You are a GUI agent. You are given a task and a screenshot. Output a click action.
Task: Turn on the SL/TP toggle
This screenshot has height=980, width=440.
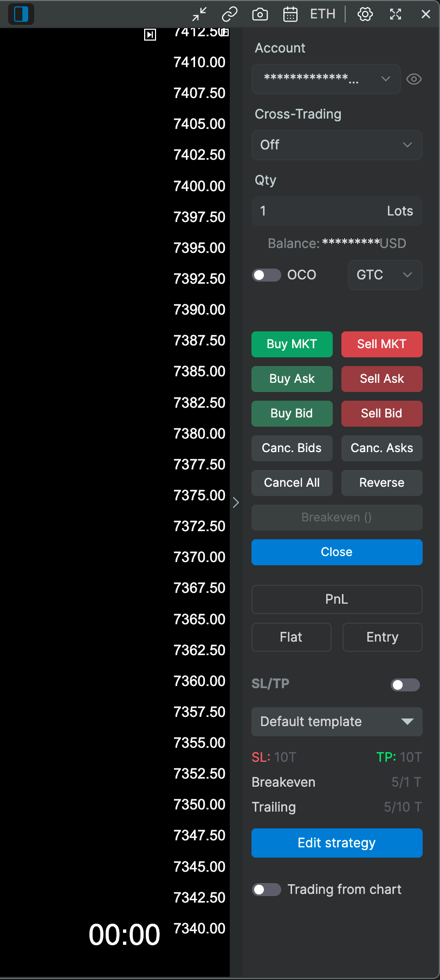(x=405, y=685)
